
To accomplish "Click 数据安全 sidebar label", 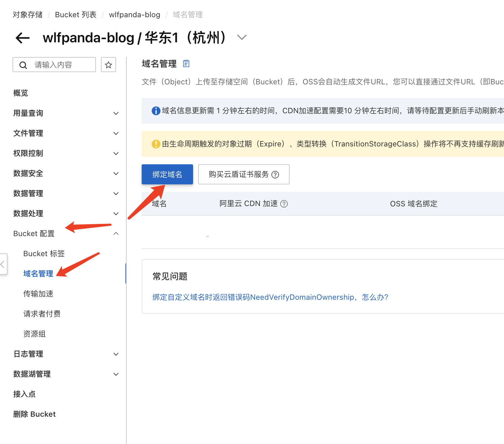I will point(28,173).
